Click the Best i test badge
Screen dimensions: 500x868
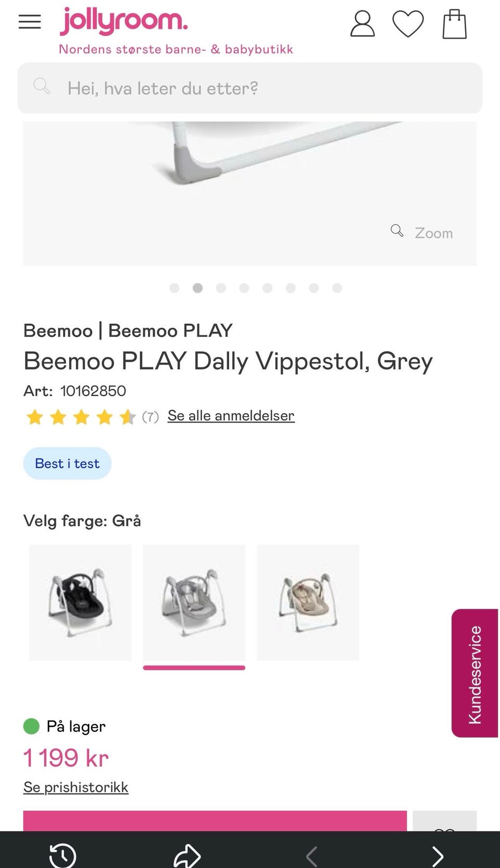[x=67, y=463]
